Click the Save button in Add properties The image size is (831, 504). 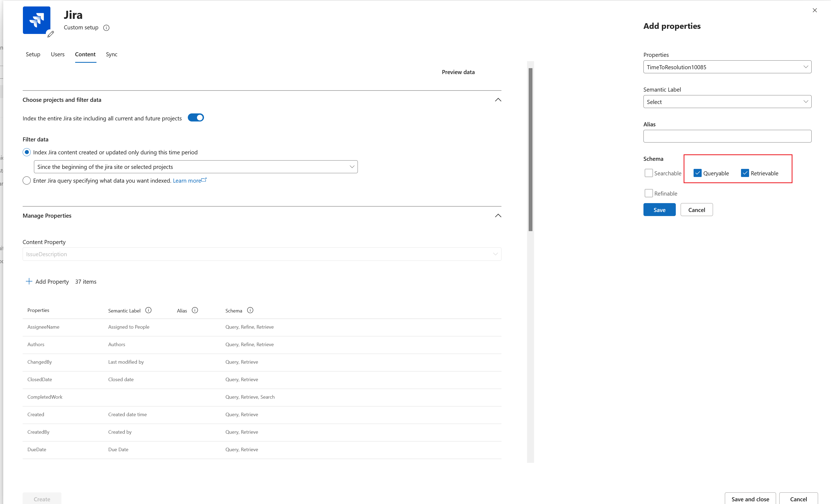659,210
